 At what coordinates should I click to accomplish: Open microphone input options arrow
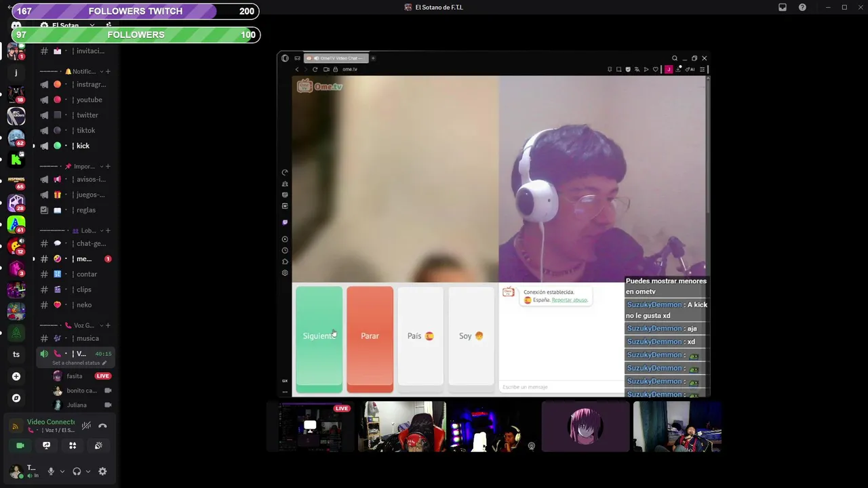click(x=62, y=472)
